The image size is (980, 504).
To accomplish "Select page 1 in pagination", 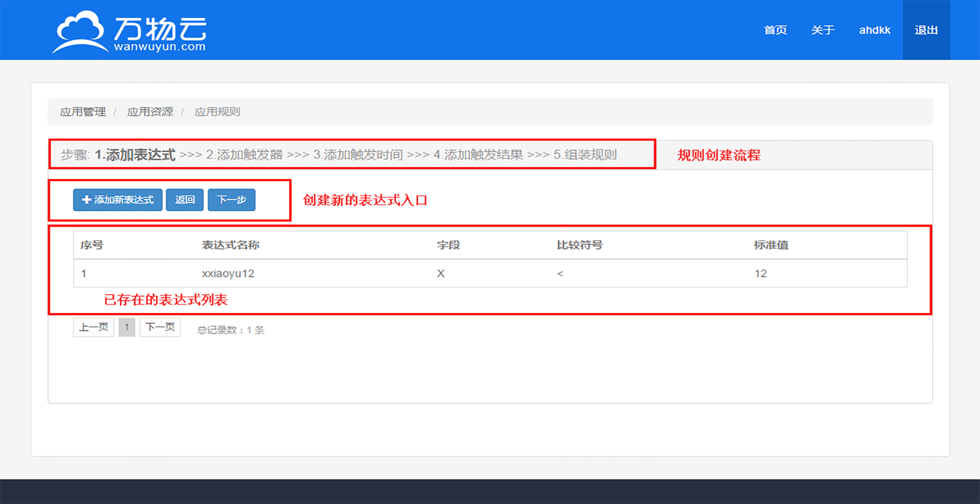I will coord(126,327).
